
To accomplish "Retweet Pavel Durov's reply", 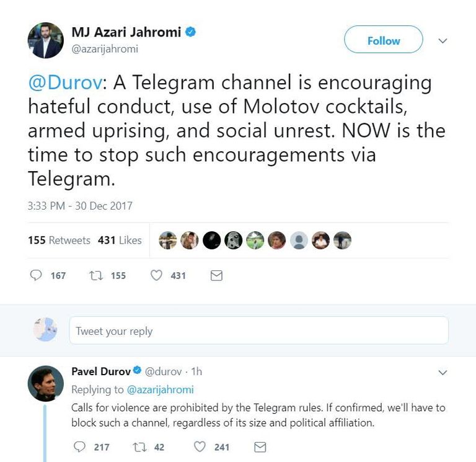I will click(139, 446).
